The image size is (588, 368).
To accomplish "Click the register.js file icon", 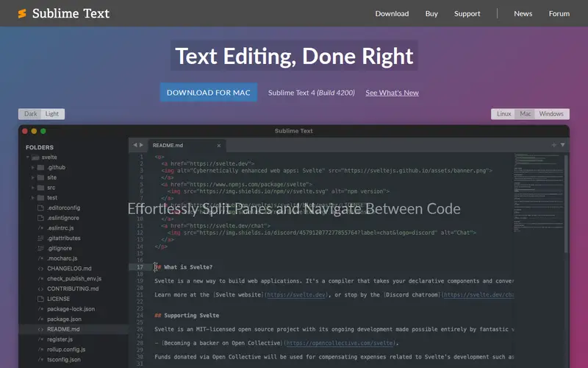I will 40,339.
